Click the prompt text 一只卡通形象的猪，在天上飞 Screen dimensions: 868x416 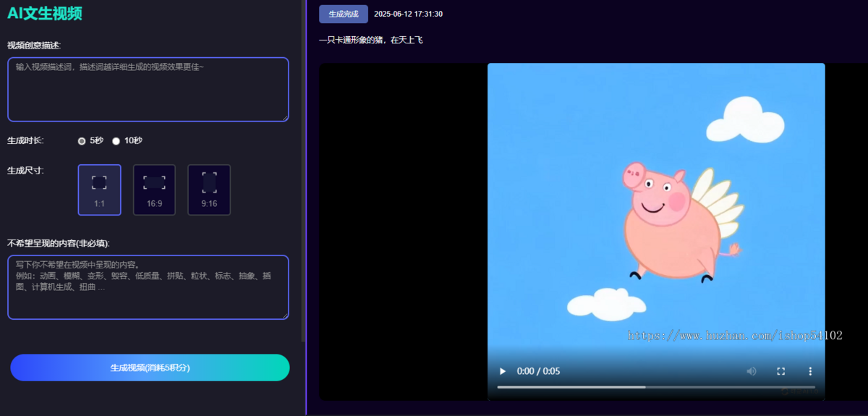click(371, 41)
